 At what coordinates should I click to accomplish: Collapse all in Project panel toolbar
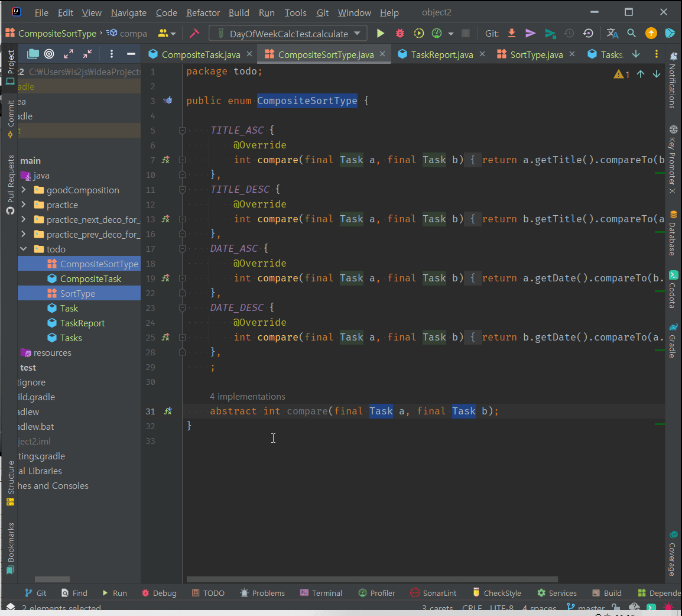coord(87,54)
